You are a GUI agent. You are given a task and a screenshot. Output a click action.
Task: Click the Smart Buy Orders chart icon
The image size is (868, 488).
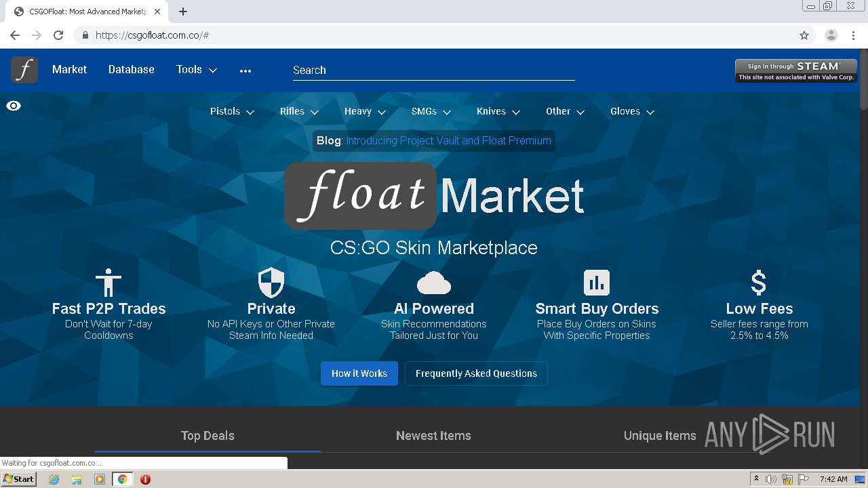click(x=597, y=283)
